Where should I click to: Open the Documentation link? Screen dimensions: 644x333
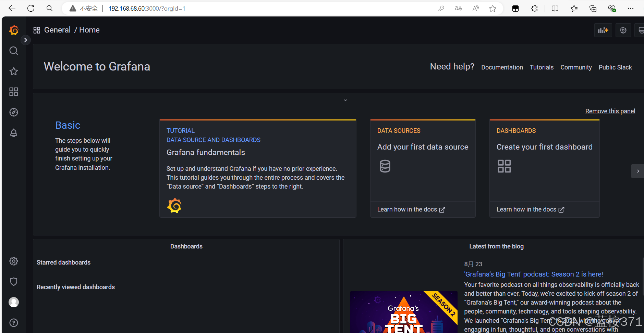[502, 67]
